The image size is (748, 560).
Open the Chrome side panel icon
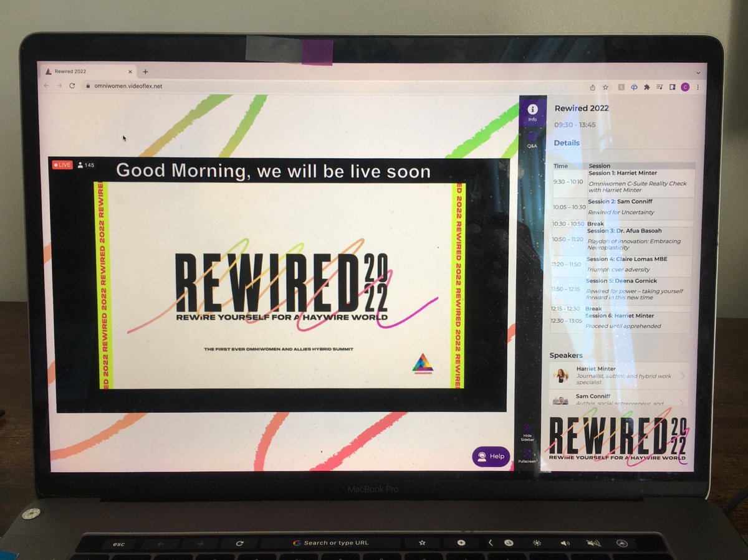(x=672, y=87)
